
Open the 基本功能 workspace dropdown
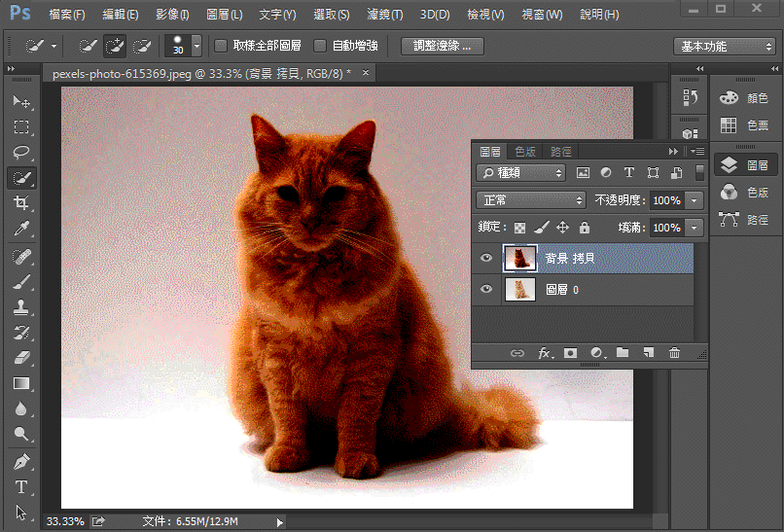(x=725, y=47)
